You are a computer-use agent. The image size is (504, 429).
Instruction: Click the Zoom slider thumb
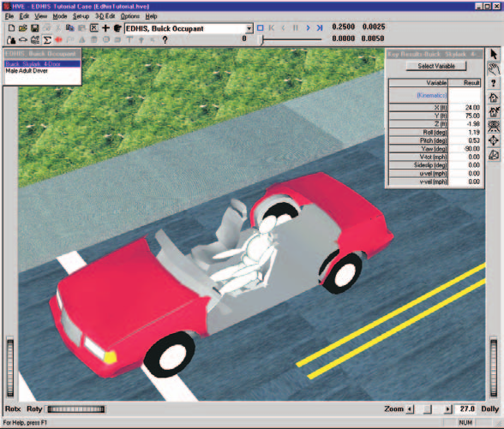tap(428, 409)
